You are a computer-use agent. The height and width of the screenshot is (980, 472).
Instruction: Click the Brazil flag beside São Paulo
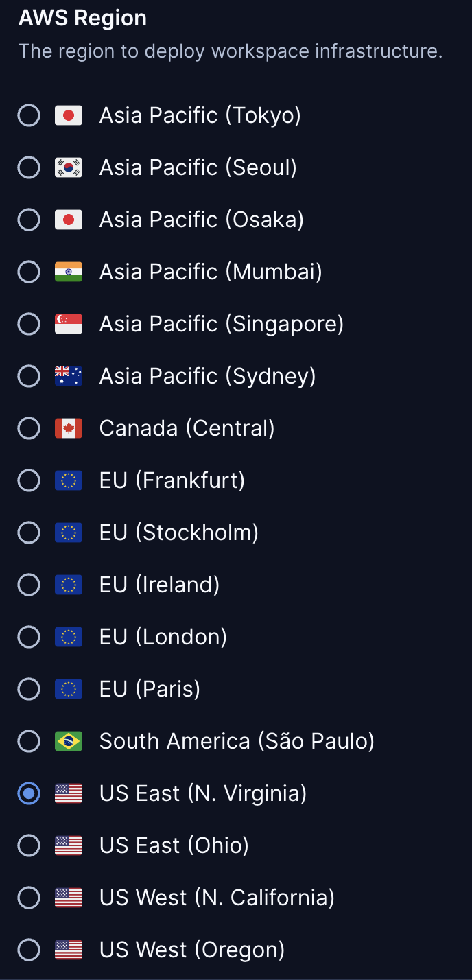(68, 741)
